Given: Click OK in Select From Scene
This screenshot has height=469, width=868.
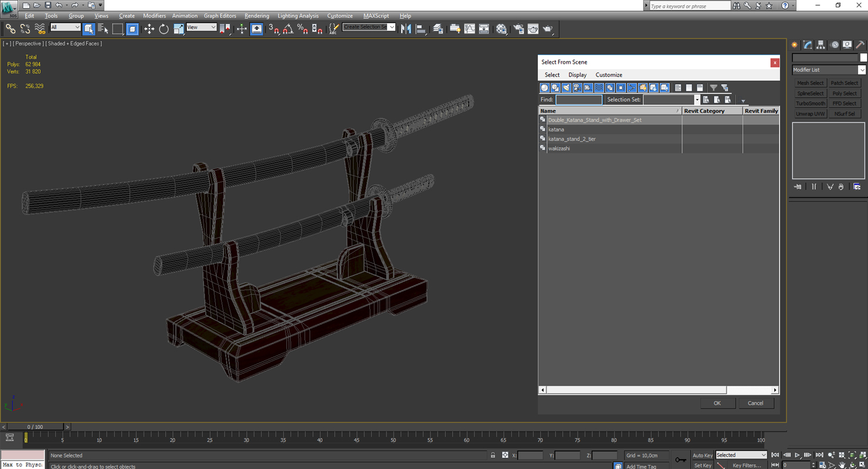Looking at the screenshot, I should (x=717, y=403).
